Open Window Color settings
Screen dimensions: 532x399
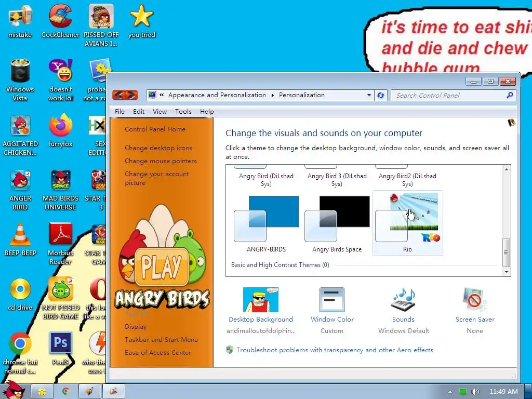pos(332,310)
